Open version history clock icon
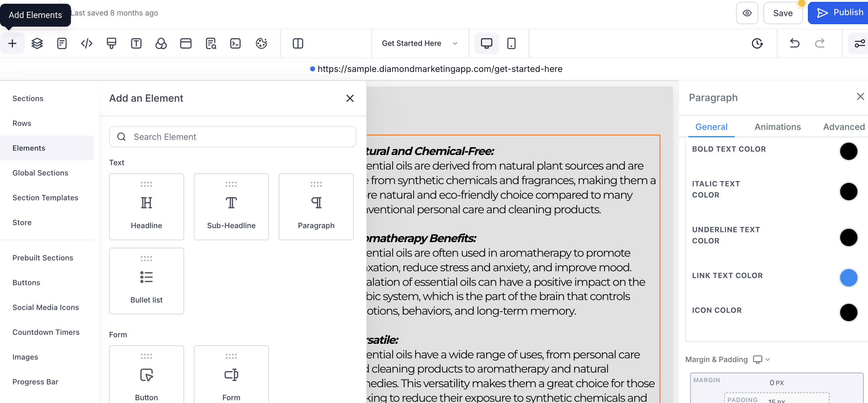 [757, 43]
